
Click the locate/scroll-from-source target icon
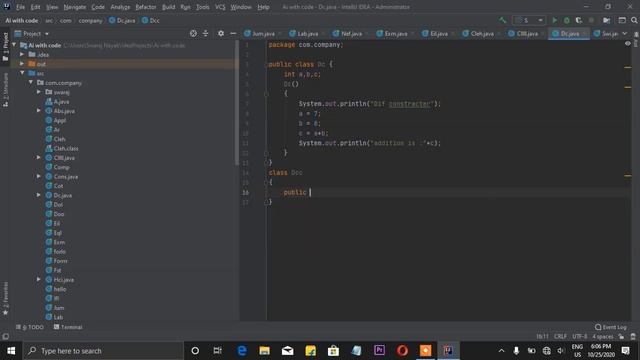(x=193, y=33)
